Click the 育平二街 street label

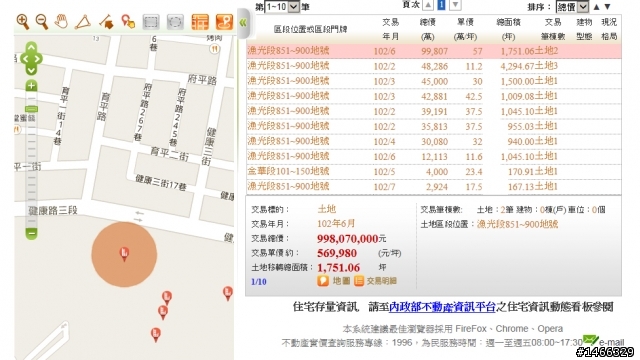point(169,154)
